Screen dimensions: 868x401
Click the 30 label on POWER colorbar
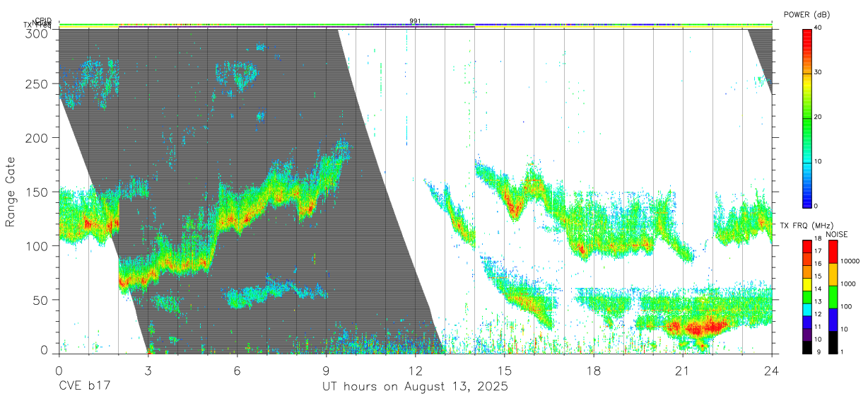[819, 72]
